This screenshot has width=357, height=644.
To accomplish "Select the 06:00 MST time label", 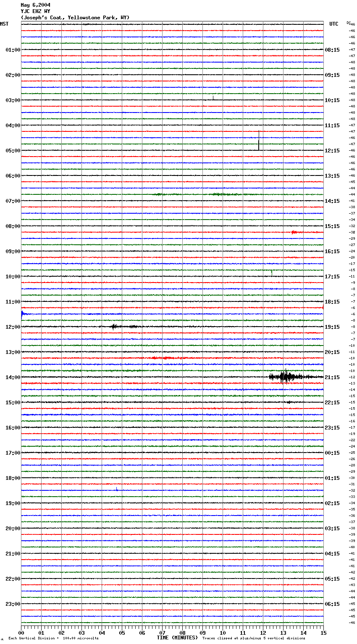I will click(13, 176).
